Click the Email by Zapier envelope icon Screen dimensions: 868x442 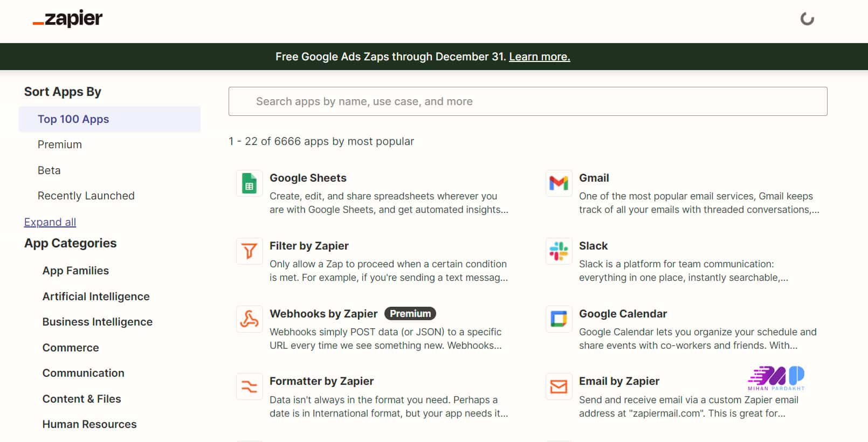pyautogui.click(x=559, y=386)
